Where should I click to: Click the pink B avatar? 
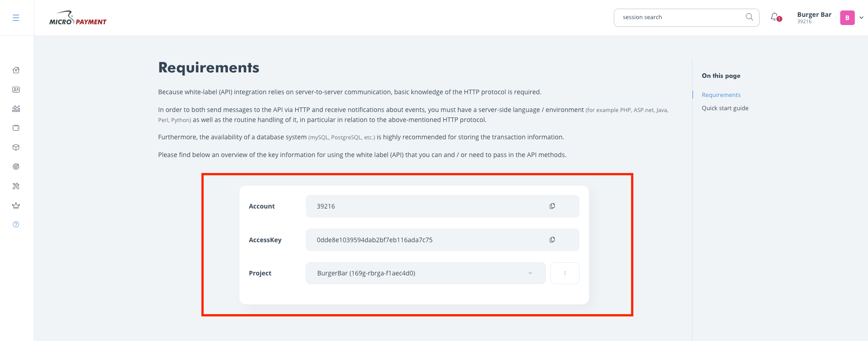[847, 18]
